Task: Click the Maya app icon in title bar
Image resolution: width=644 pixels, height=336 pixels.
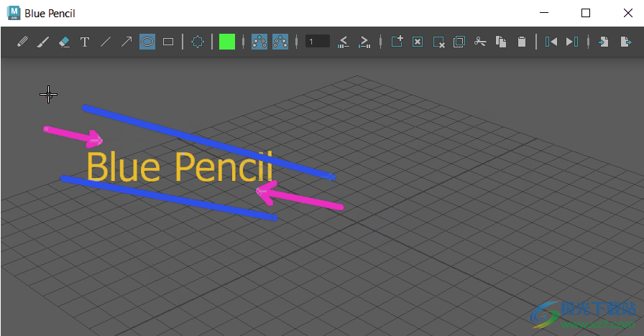Action: coord(14,13)
